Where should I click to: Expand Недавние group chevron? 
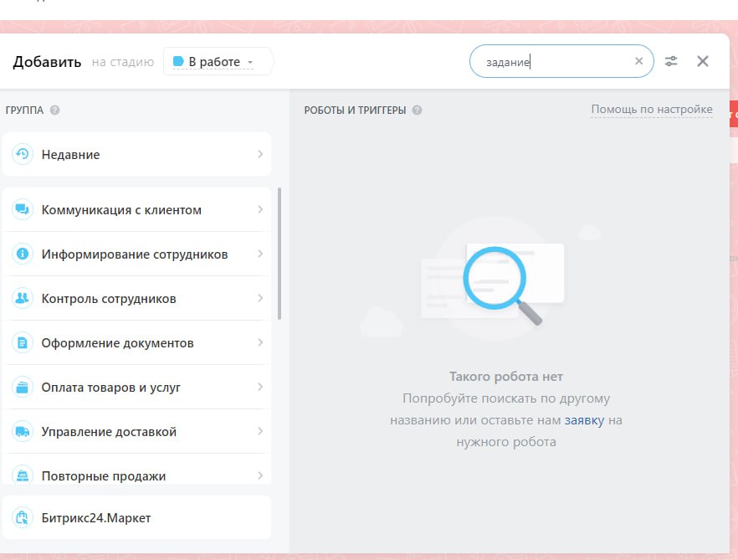click(x=260, y=154)
